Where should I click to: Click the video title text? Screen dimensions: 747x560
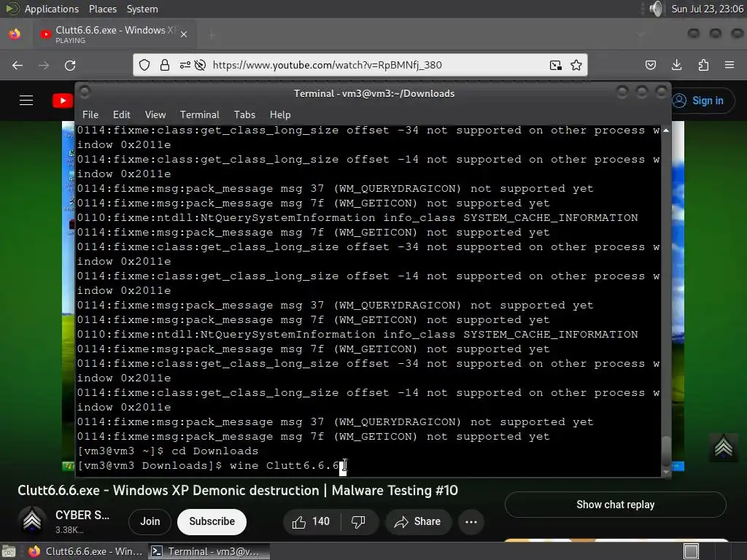pos(238,491)
